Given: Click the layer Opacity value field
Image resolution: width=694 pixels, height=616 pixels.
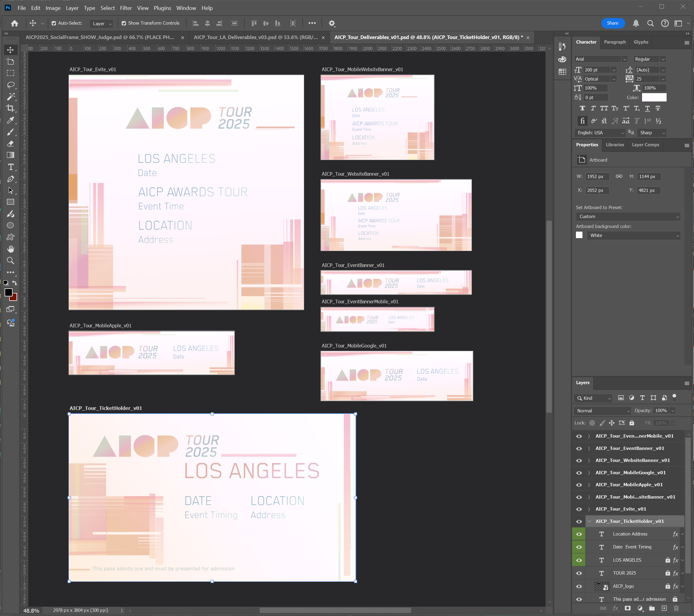Looking at the screenshot, I should coord(661,411).
